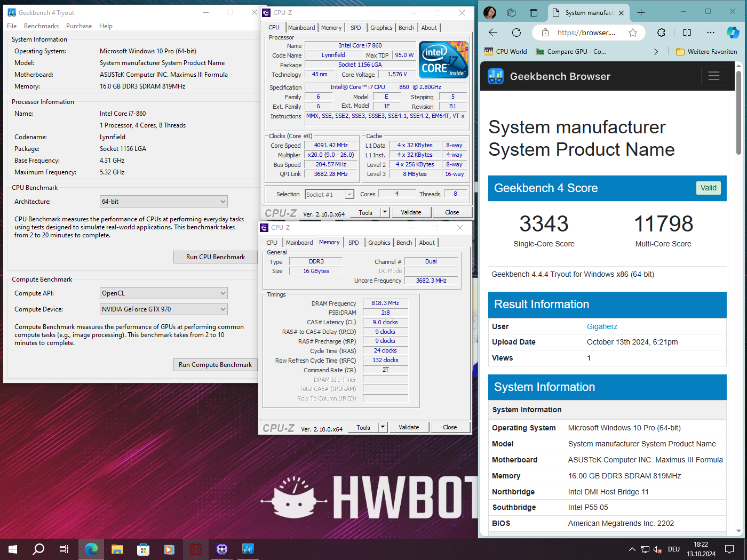
Task: Open Geekbench File menu
Action: 12,26
